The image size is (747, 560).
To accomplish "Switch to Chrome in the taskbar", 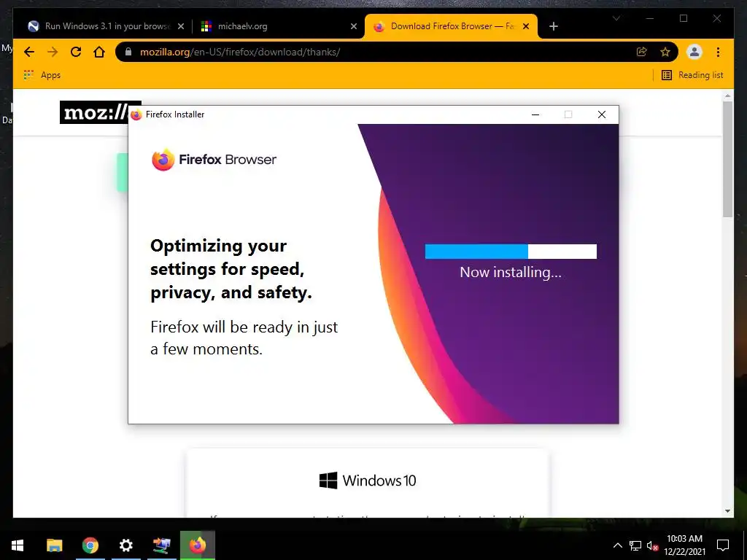I will 90,545.
